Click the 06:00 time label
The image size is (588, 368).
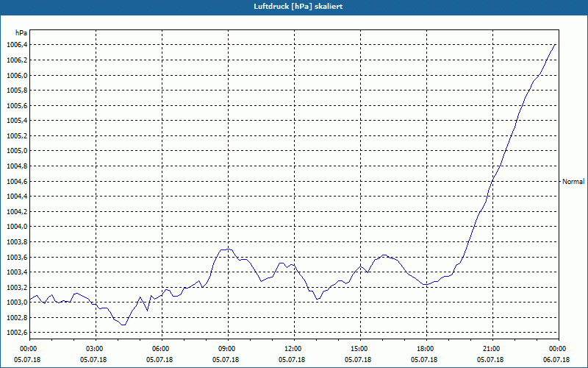click(x=162, y=349)
